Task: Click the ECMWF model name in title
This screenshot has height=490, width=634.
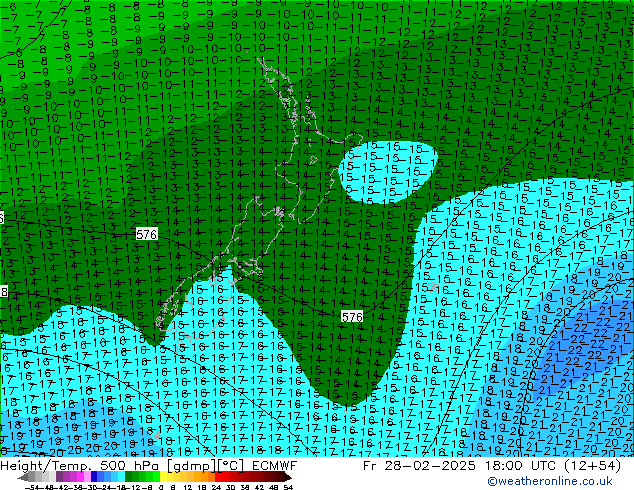Action: (275, 466)
